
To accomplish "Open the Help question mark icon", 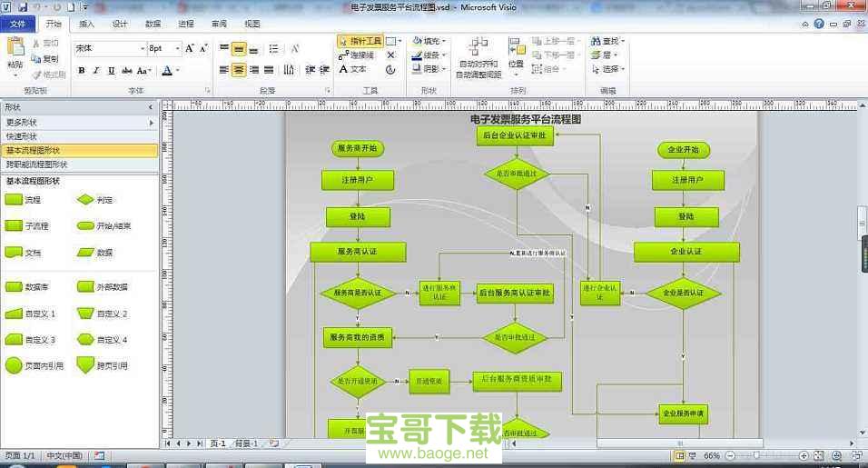I will pos(819,24).
